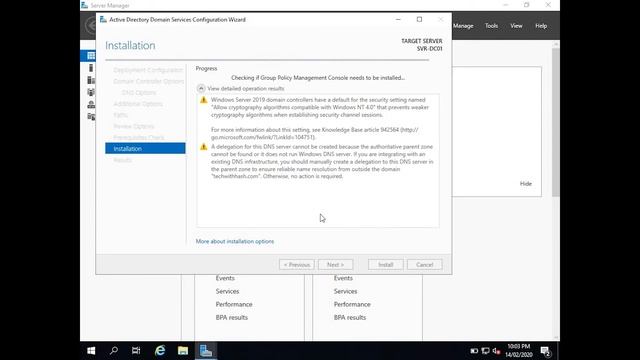Viewport: 640px width, 360px height.
Task: Maximize the configuration wizard window
Action: [419, 19]
